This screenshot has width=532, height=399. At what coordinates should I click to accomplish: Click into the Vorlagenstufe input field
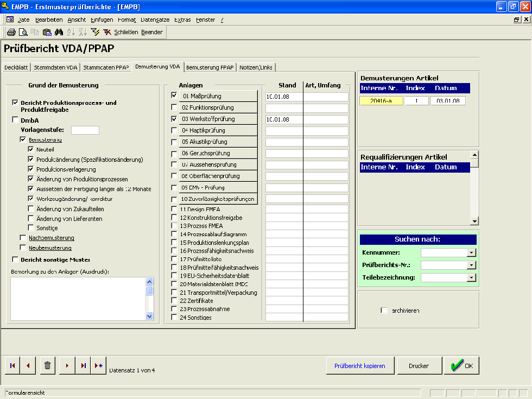(85, 130)
